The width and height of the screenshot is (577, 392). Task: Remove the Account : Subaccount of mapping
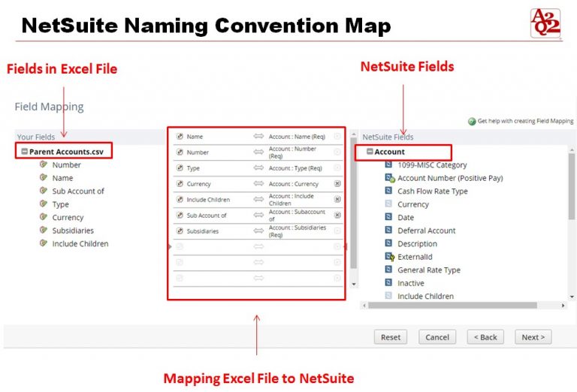[x=337, y=215]
